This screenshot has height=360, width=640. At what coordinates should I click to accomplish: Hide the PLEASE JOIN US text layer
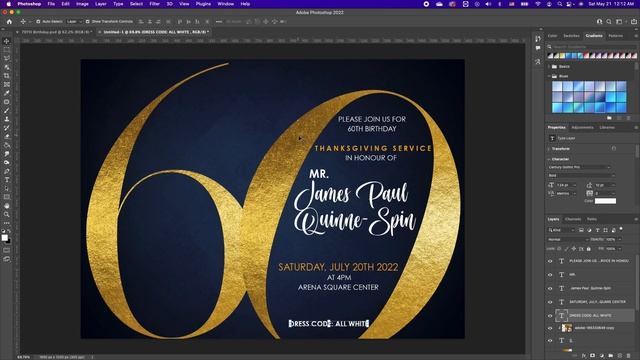point(550,261)
